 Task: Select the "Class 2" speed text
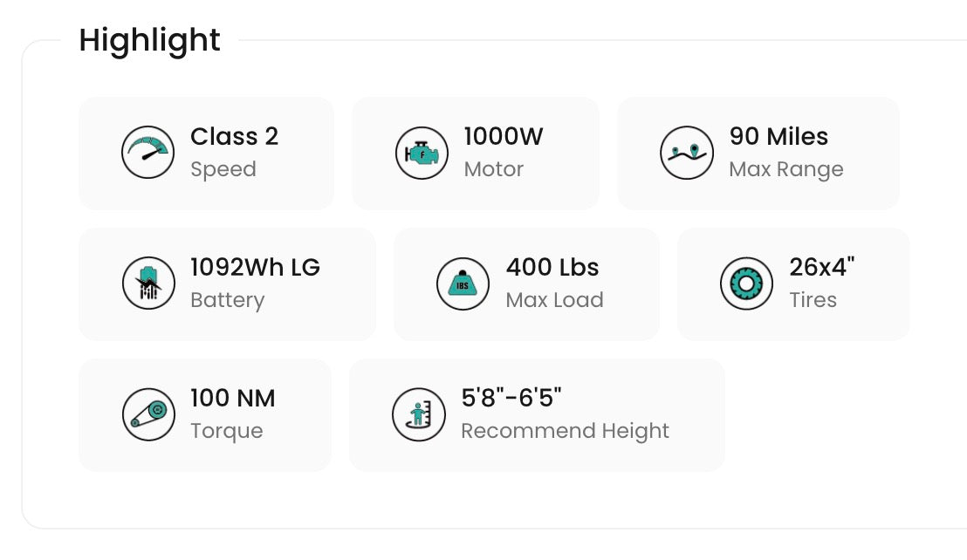(x=234, y=137)
